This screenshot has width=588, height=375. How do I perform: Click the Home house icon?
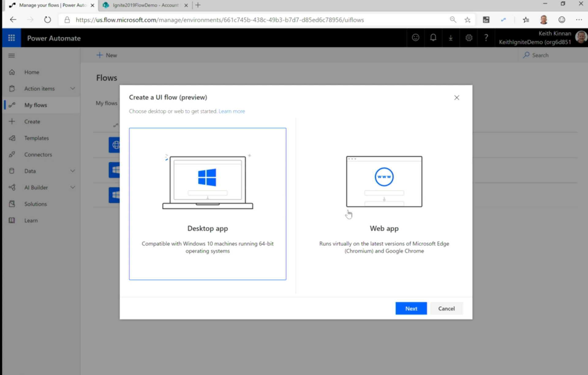(12, 72)
